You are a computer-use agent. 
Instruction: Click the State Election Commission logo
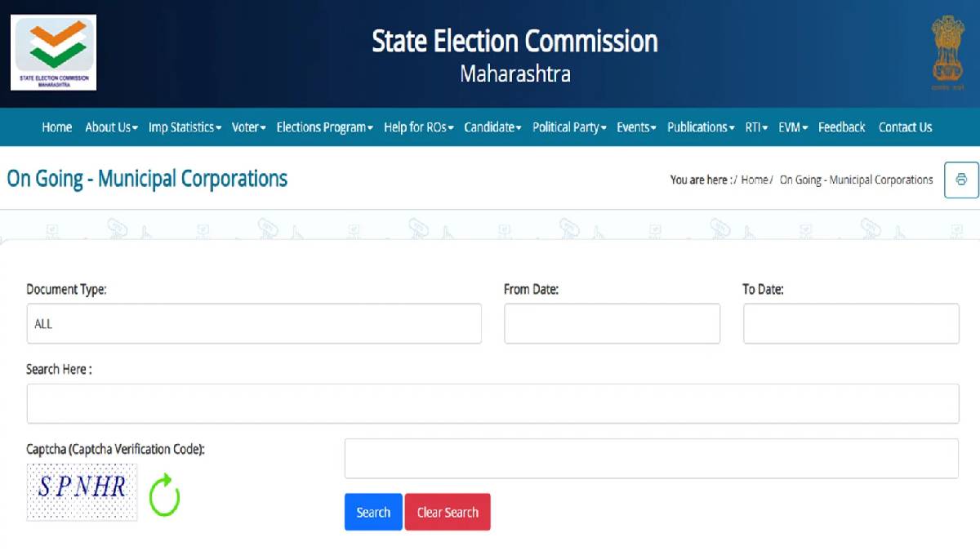52,51
